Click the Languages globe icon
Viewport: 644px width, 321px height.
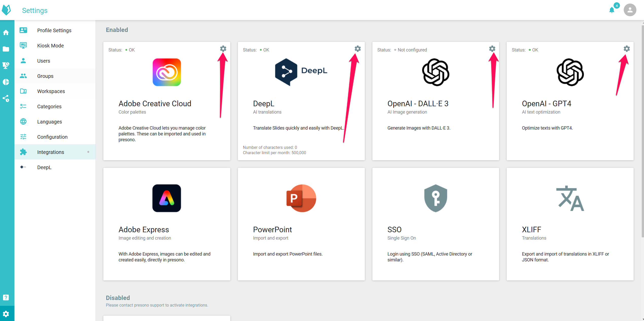coord(23,121)
